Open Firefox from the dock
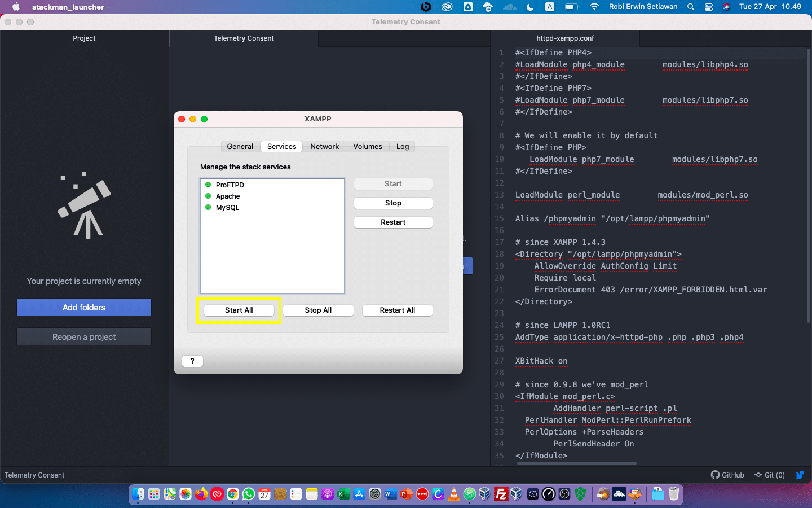 [201, 494]
